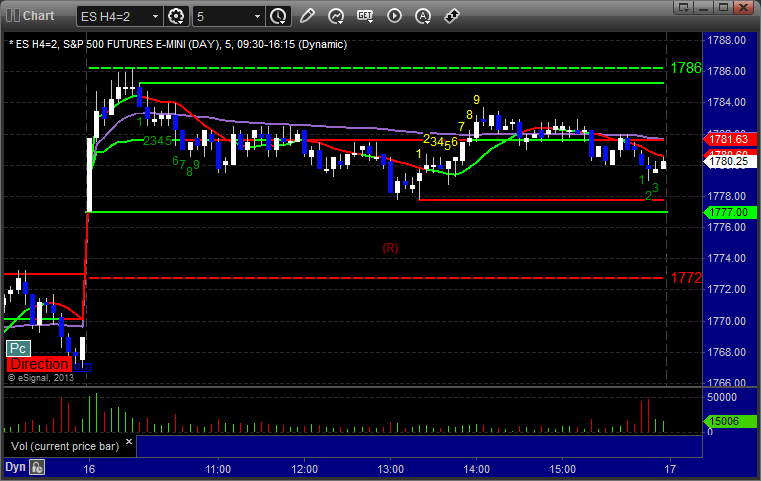Click the Dyn label on the time axis

15,467
